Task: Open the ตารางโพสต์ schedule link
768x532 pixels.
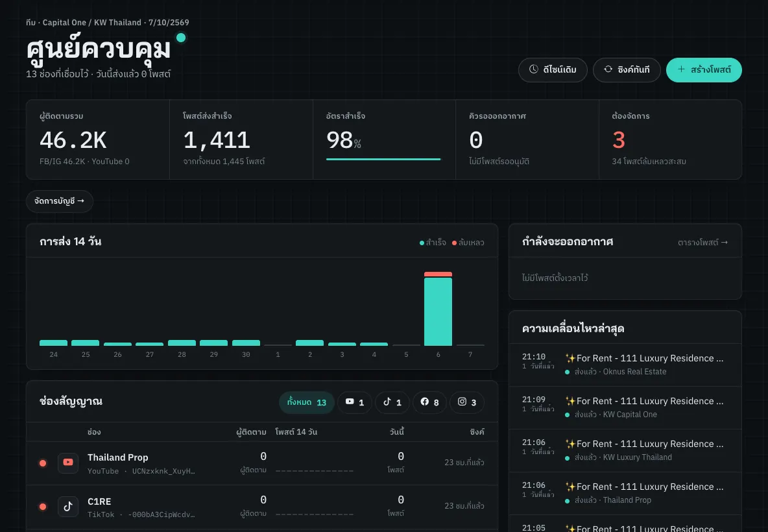Action: [703, 243]
